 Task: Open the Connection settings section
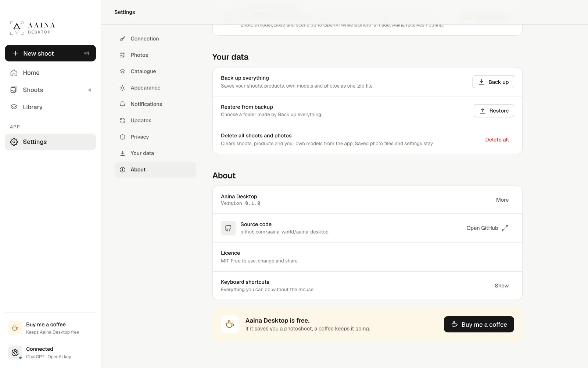[155, 39]
